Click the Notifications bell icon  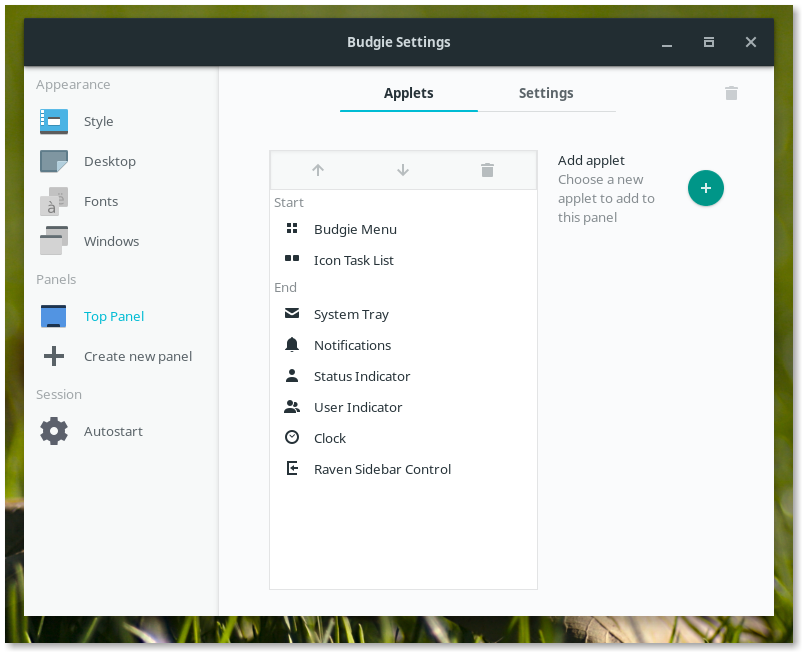pyautogui.click(x=292, y=345)
